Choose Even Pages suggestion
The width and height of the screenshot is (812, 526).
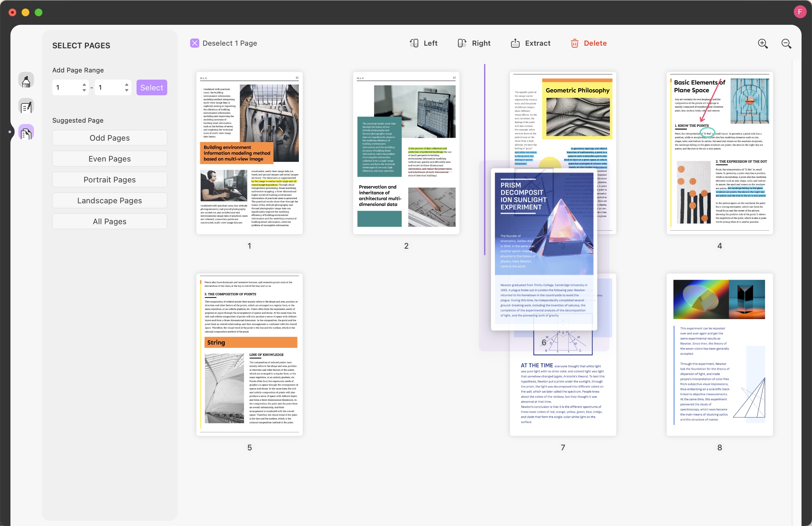point(109,159)
